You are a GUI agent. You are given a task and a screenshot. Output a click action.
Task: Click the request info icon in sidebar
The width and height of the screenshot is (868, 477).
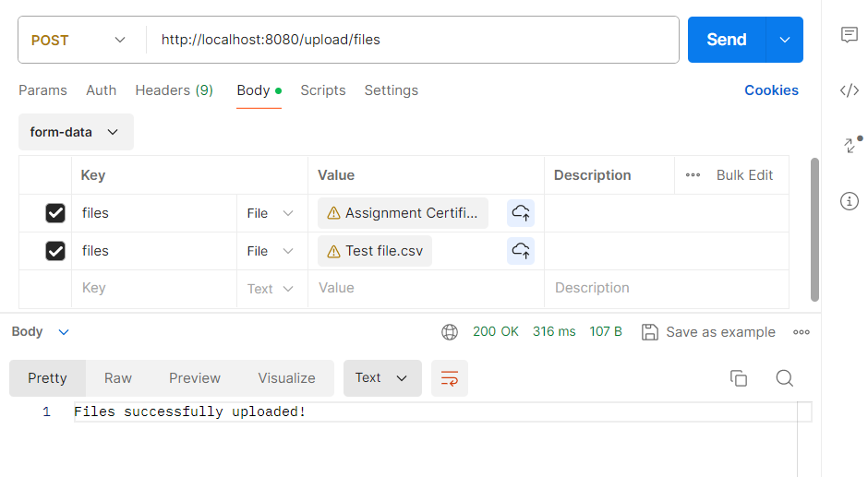(850, 201)
